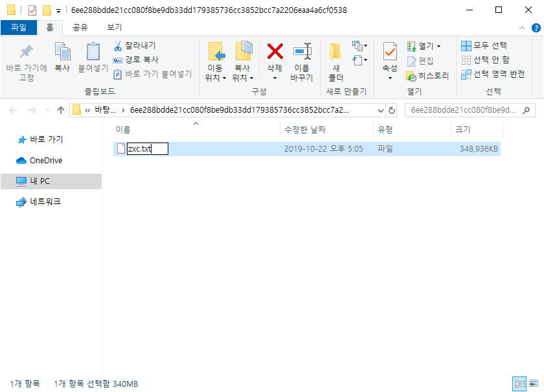Expand the 열기 dropdown arrow

click(x=439, y=46)
